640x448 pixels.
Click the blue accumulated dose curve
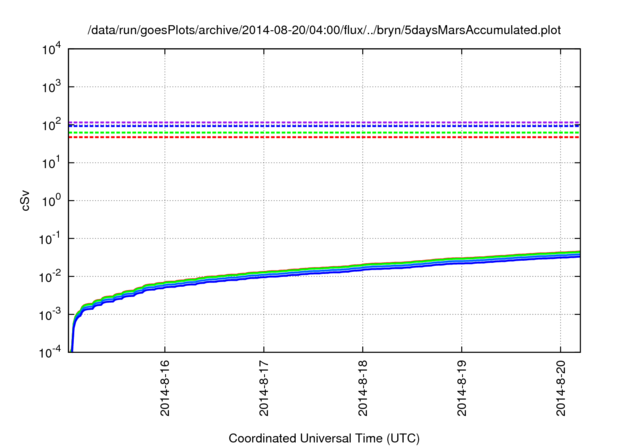[327, 272]
